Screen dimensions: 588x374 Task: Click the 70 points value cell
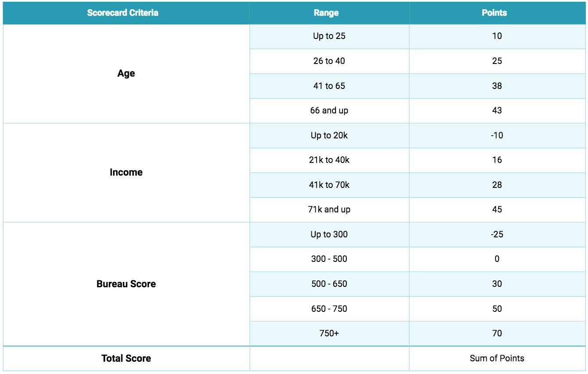(x=497, y=333)
